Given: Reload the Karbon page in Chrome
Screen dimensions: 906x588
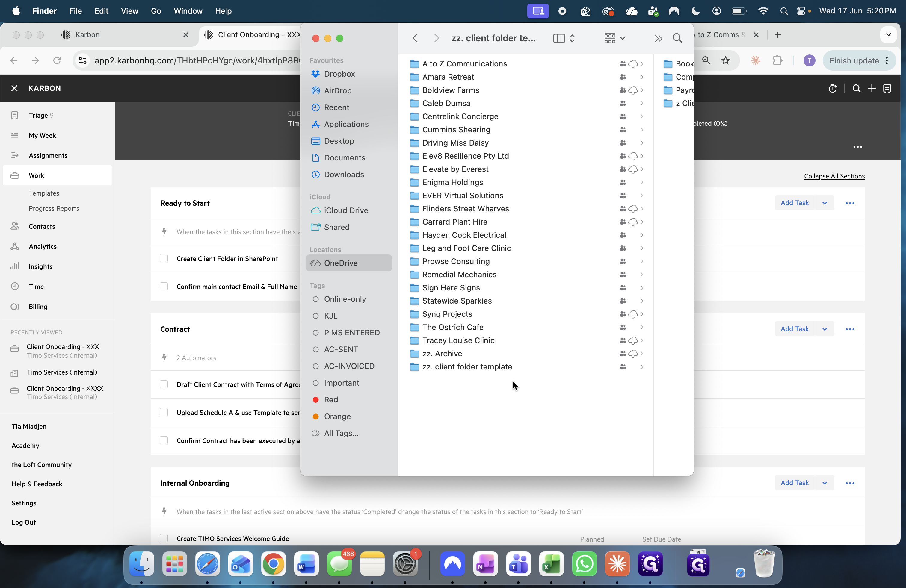Looking at the screenshot, I should point(57,60).
